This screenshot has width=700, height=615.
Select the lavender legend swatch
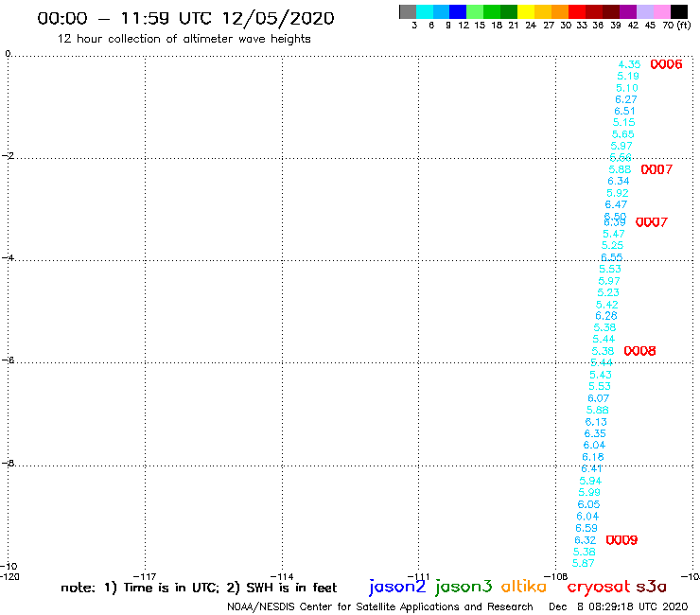click(x=645, y=12)
